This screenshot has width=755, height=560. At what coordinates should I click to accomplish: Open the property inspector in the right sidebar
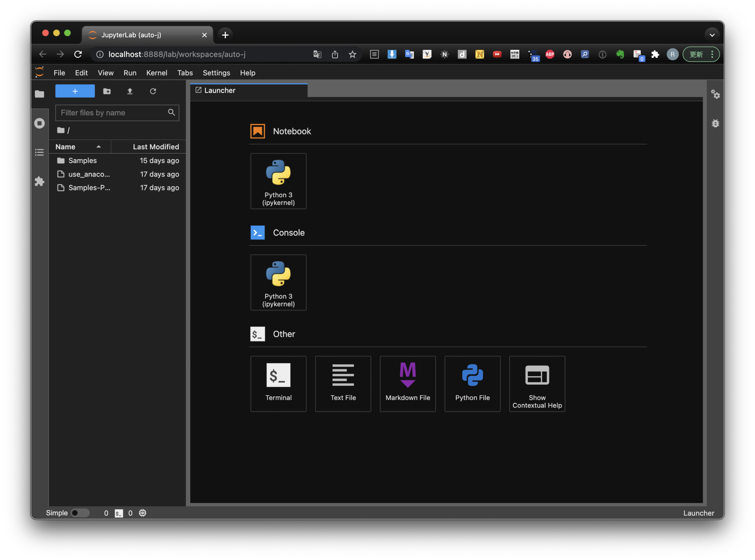click(x=716, y=95)
